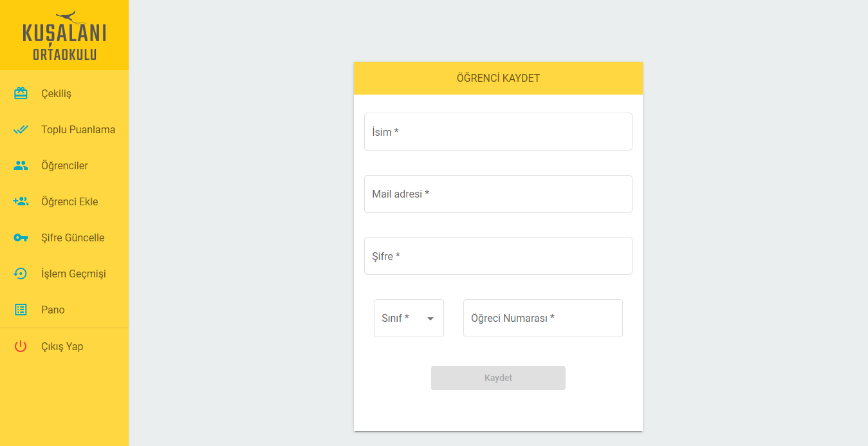868x446 pixels.
Task: Click the Çekiliş gift card icon
Action: [21, 93]
